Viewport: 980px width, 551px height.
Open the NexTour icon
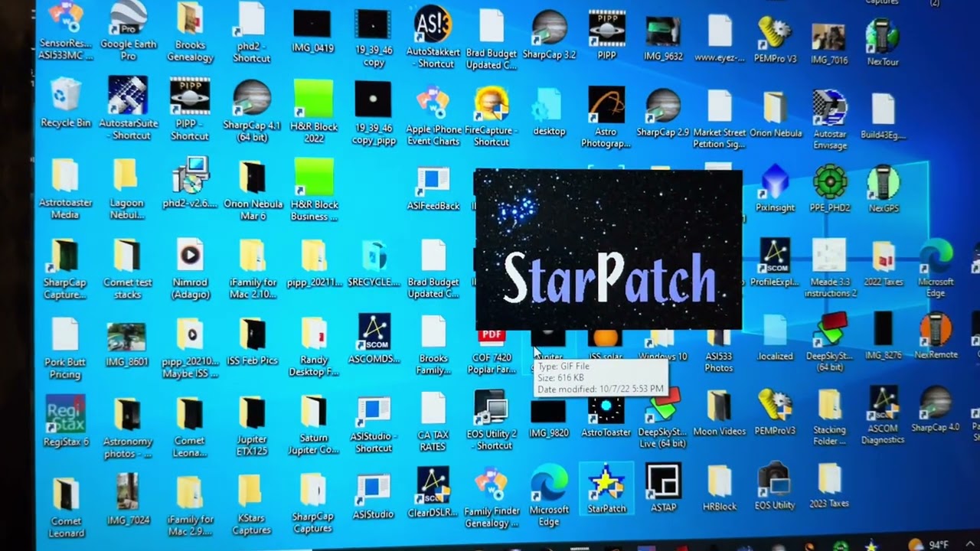(x=882, y=42)
